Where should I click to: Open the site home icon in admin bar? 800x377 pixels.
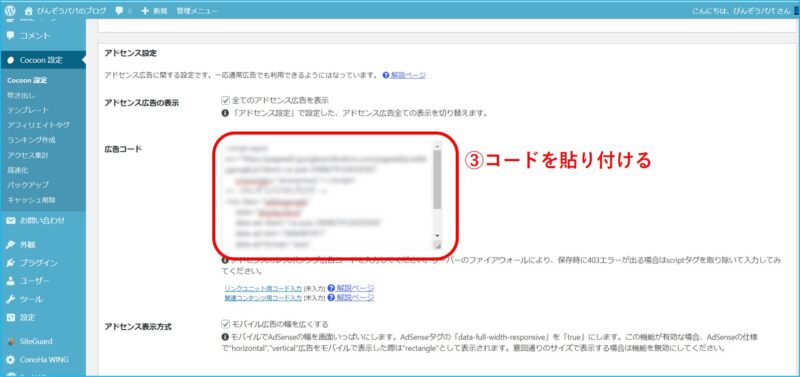[x=28, y=11]
